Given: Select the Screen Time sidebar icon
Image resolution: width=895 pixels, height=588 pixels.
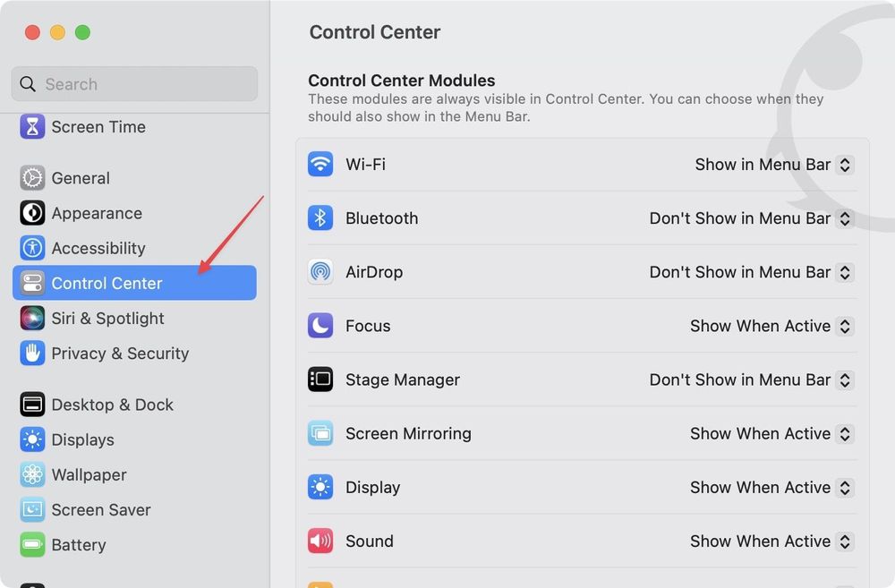Looking at the screenshot, I should point(31,126).
